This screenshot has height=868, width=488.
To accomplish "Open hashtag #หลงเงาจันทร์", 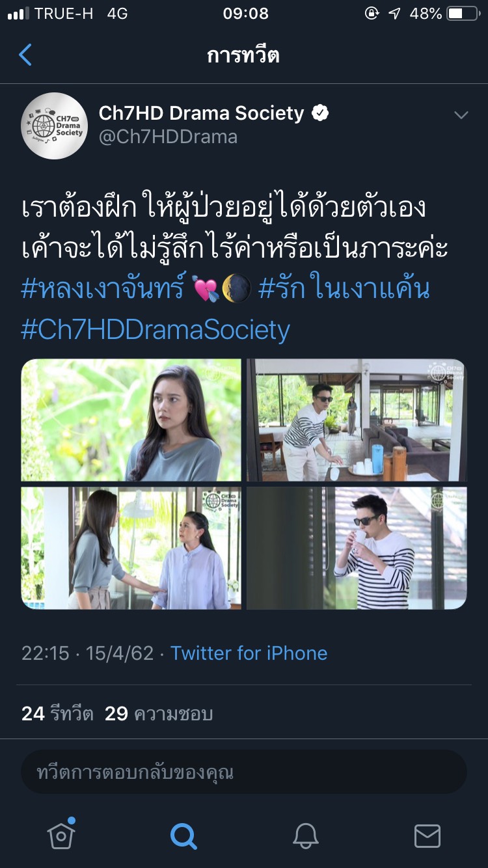I will [103, 289].
